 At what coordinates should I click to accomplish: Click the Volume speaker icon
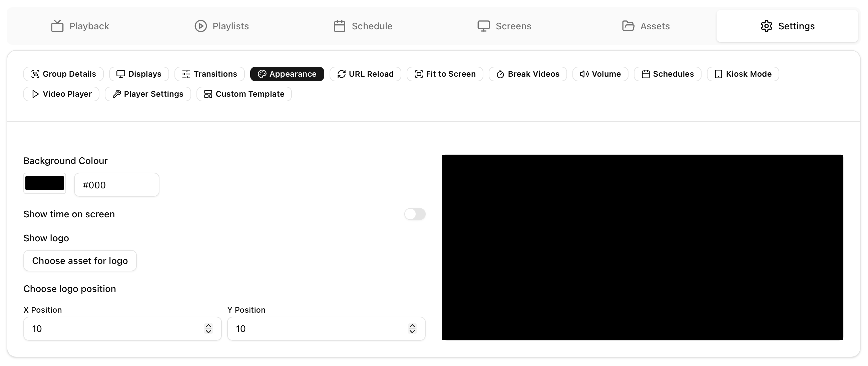tap(584, 74)
